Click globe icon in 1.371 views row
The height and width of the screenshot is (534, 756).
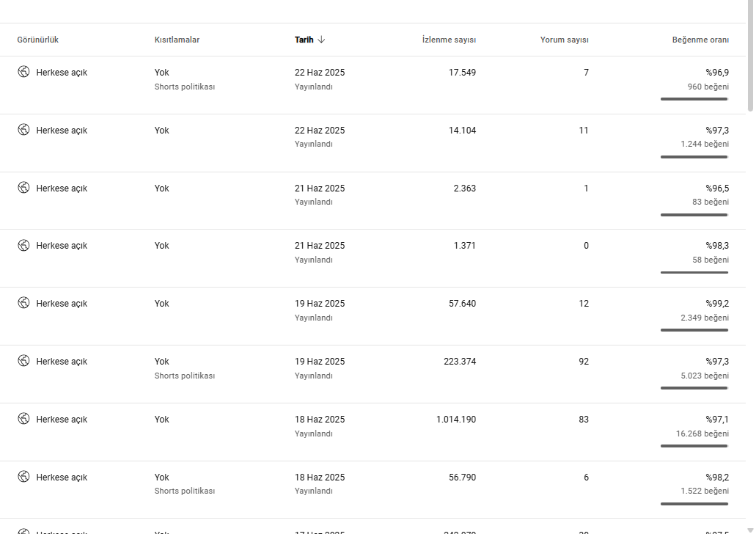[23, 245]
